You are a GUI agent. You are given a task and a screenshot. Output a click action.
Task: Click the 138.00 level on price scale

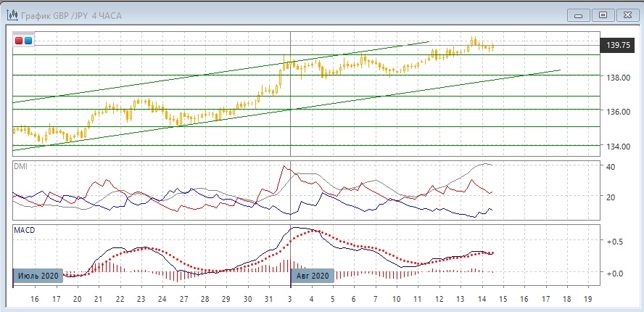(617, 77)
